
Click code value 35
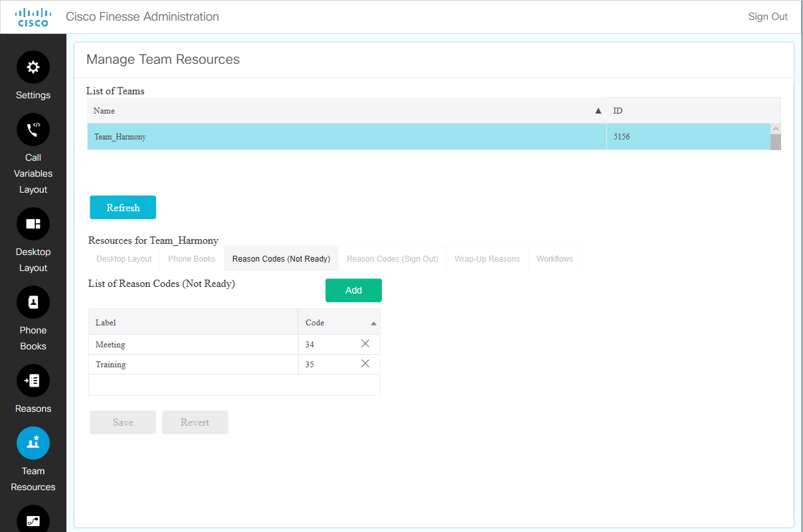point(310,365)
